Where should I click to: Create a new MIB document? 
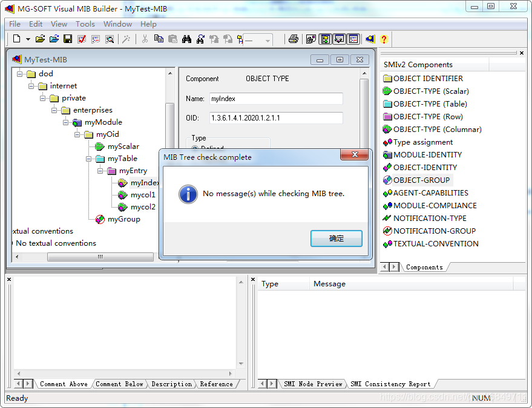point(16,38)
